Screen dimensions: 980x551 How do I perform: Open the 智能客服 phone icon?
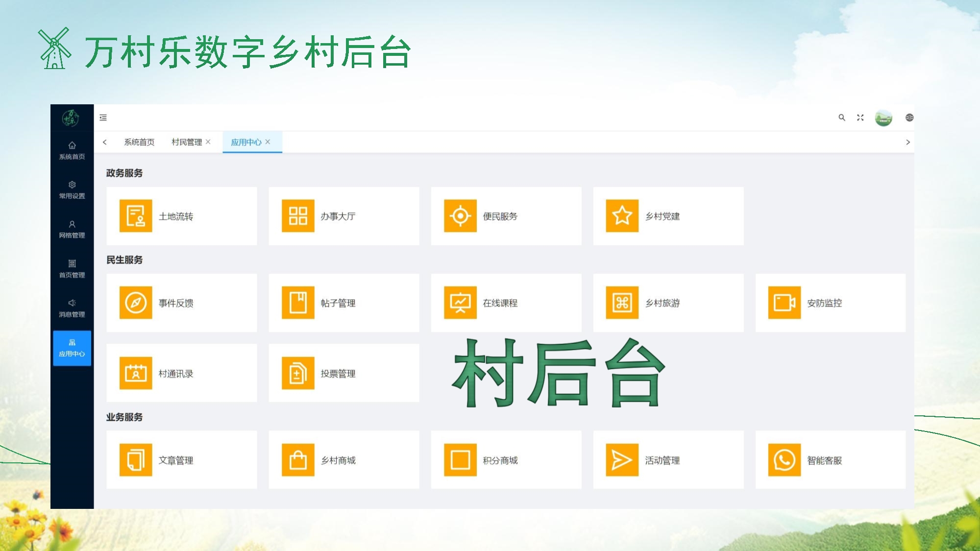[784, 460]
